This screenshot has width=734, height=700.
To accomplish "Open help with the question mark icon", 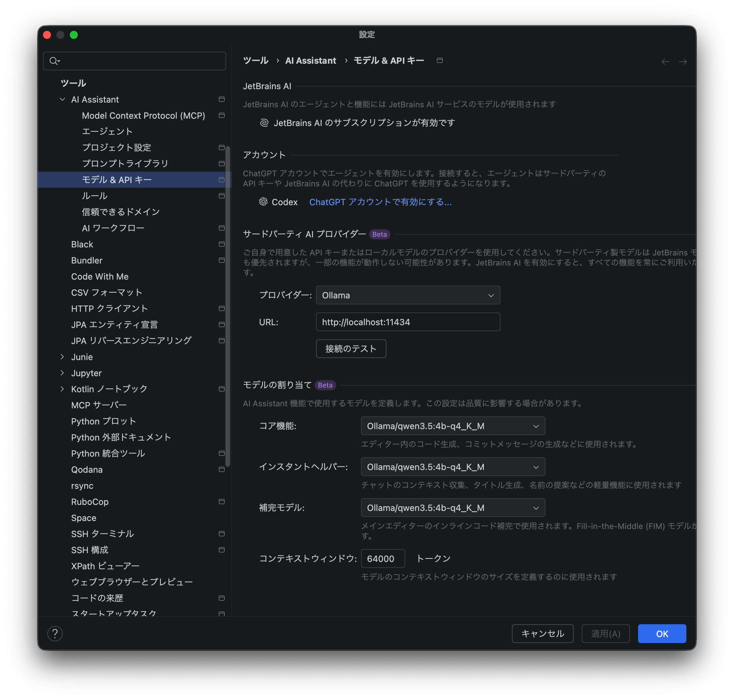I will (x=55, y=633).
